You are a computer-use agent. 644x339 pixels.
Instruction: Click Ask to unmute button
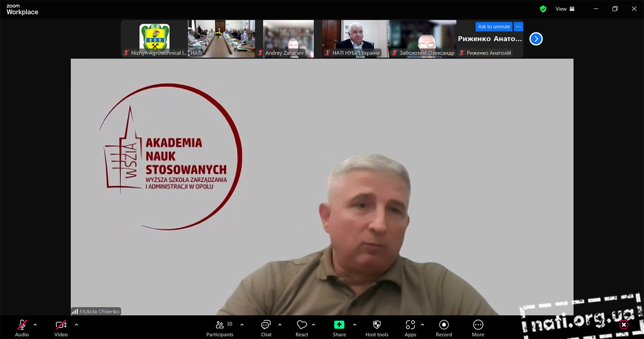tap(494, 27)
